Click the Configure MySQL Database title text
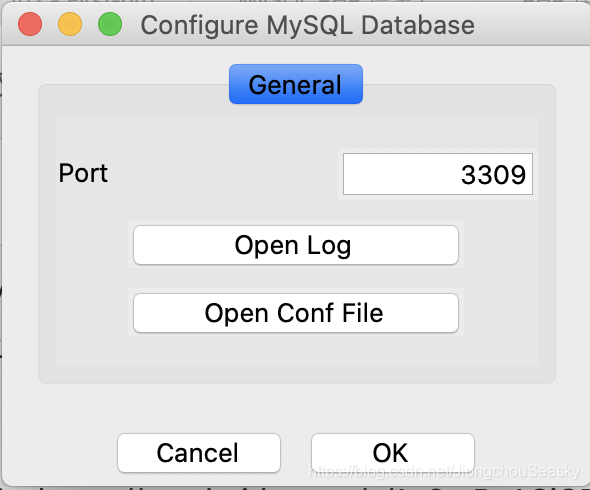 pyautogui.click(x=307, y=25)
